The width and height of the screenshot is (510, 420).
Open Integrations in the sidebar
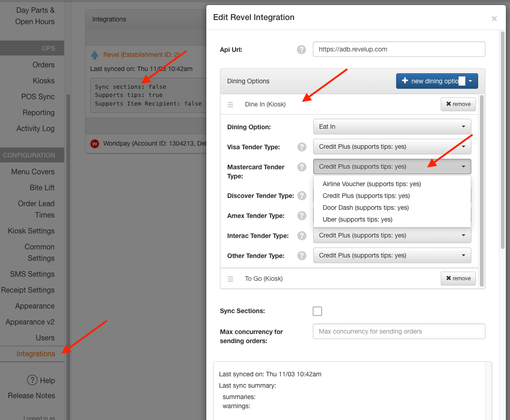tap(36, 354)
